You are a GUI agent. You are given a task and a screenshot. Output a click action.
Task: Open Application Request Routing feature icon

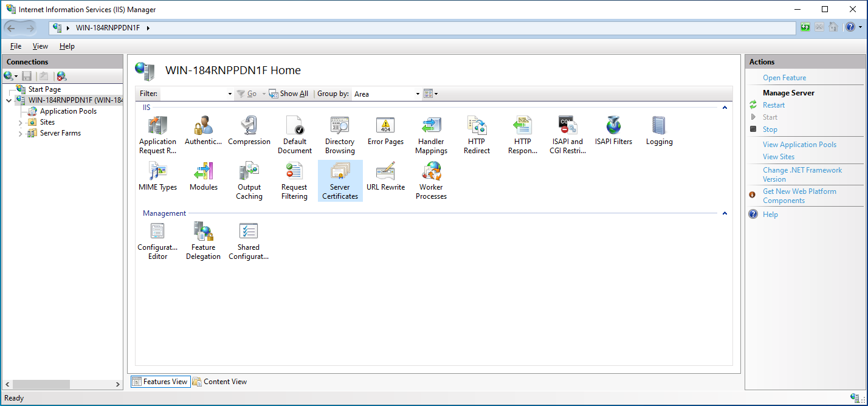click(158, 135)
